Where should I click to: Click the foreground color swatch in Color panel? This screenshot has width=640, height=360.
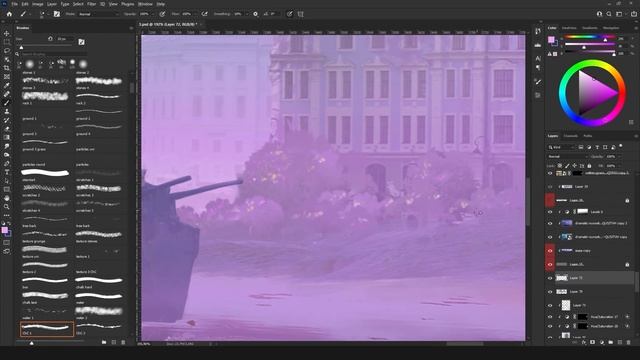(x=551, y=39)
